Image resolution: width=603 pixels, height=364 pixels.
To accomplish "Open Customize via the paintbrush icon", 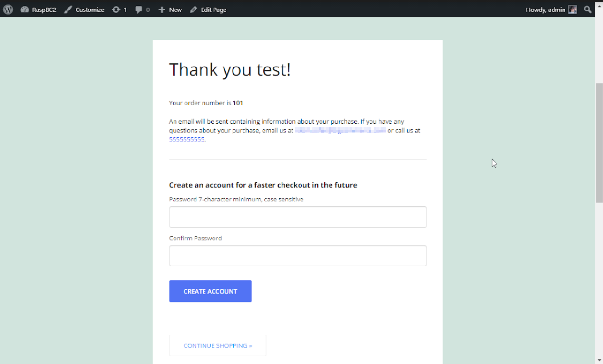I will [68, 10].
